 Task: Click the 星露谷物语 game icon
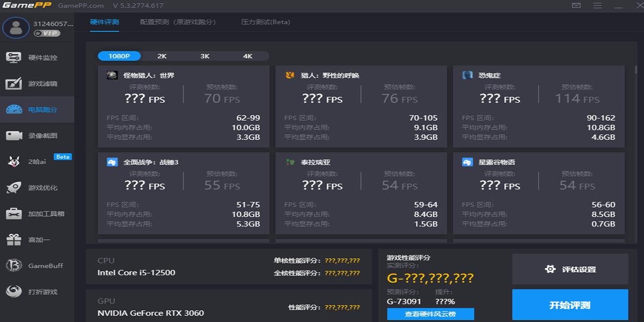[x=467, y=162]
